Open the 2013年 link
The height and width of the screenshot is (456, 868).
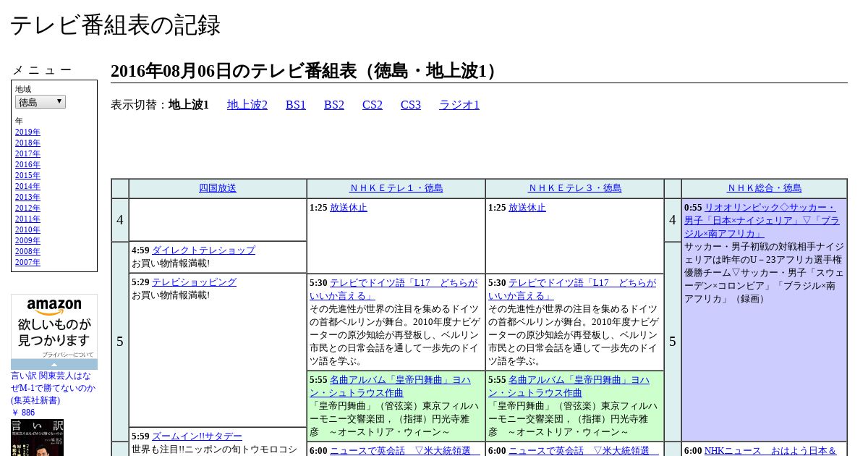coord(27,198)
